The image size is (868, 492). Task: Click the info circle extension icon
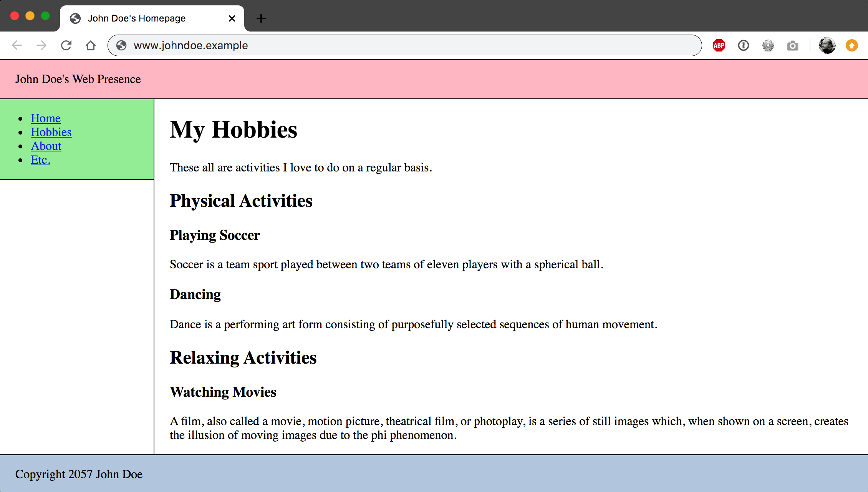tap(743, 45)
